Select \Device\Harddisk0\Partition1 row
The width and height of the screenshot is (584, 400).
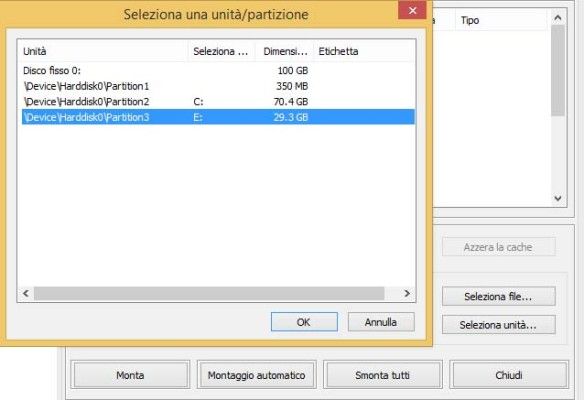pyautogui.click(x=218, y=86)
